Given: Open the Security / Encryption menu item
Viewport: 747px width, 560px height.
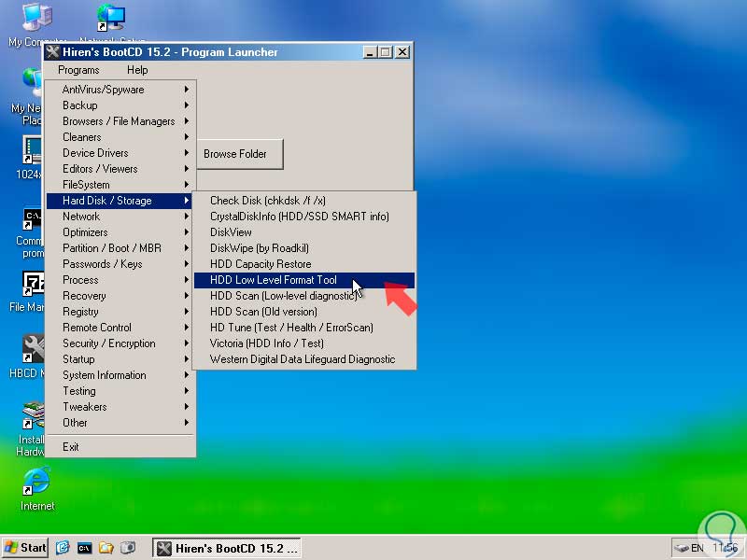Looking at the screenshot, I should click(x=120, y=343).
